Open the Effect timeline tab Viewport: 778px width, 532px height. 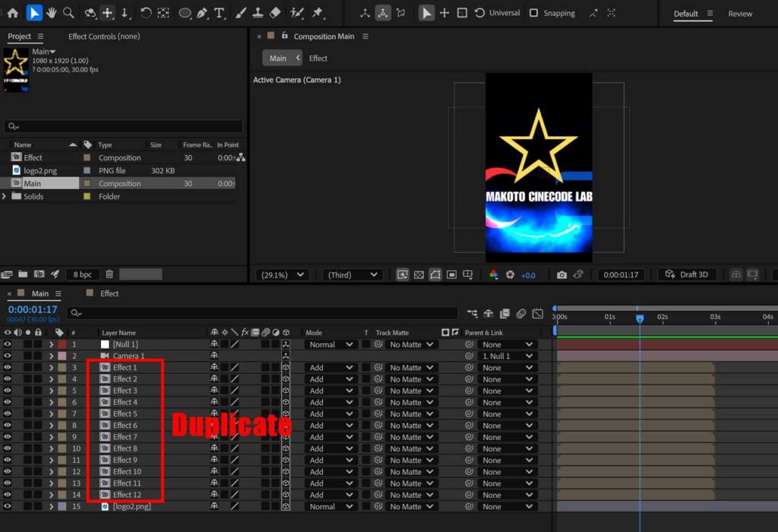point(109,293)
